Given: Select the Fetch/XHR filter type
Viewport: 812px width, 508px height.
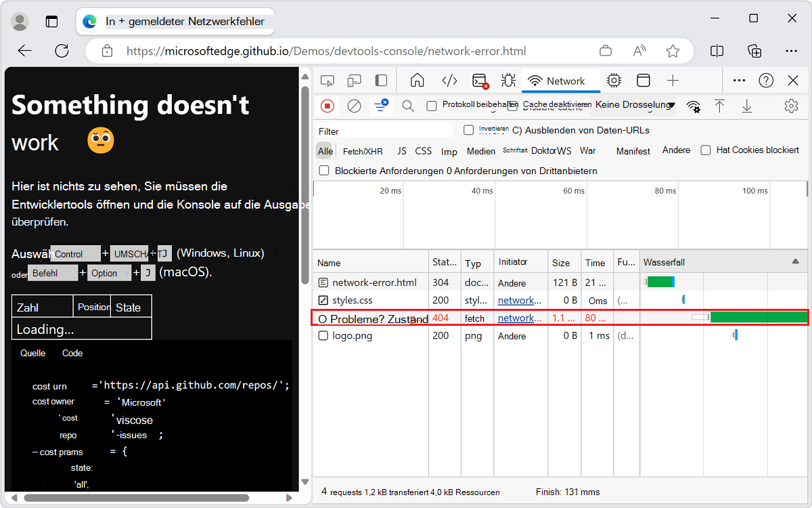Looking at the screenshot, I should point(363,151).
